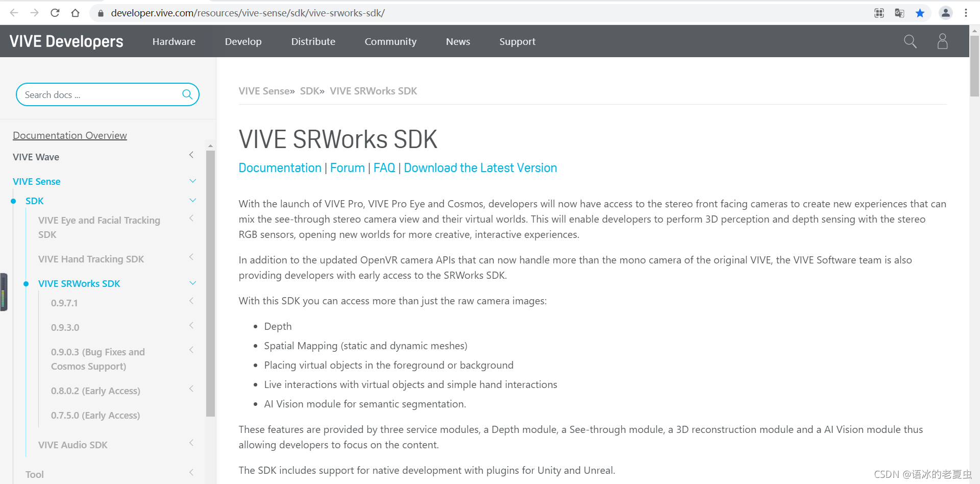Screen dimensions: 980x484
Task: Open version 0.9.3.0 page
Action: pos(65,327)
